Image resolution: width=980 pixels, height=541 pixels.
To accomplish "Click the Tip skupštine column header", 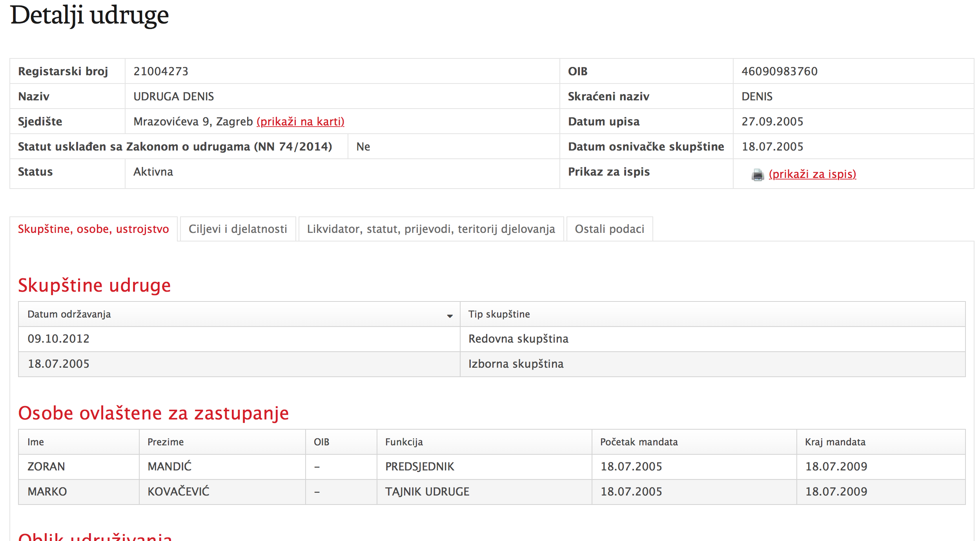I will [499, 314].
